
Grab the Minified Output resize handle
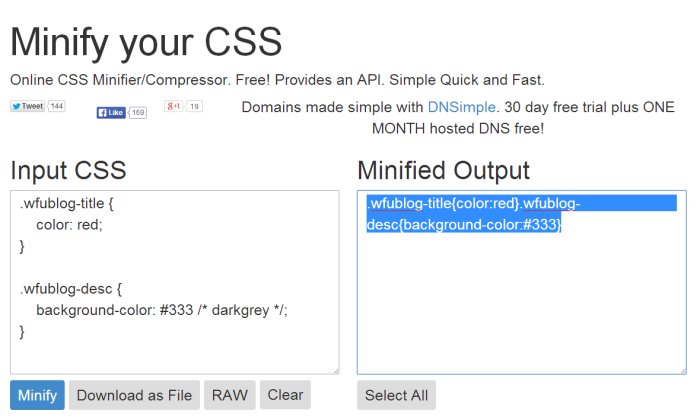tap(683, 371)
